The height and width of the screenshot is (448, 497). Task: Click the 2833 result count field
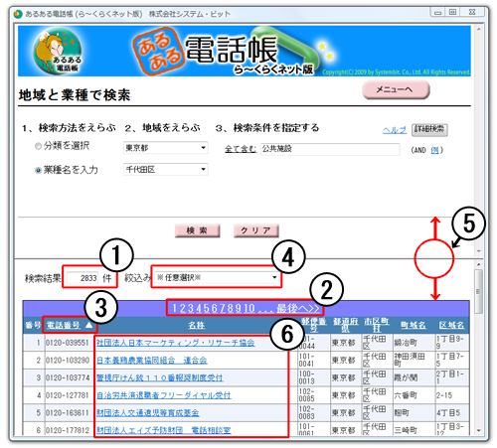coord(83,278)
